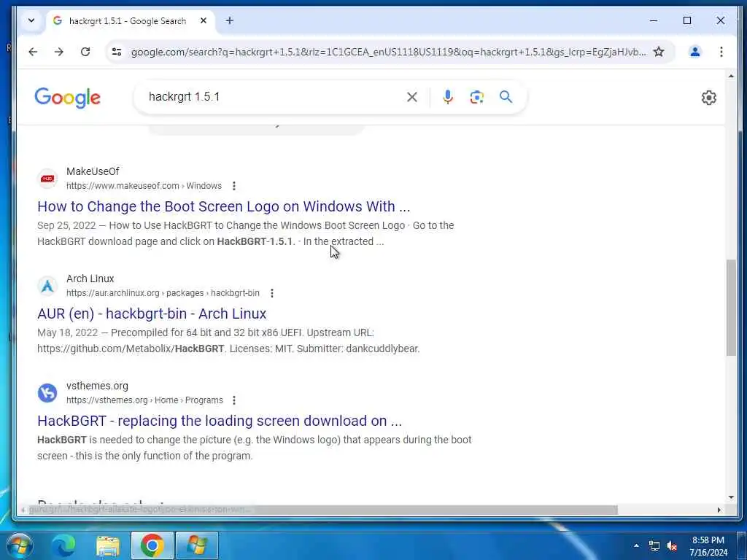Click the makeuseof.com breadcrumb URL

(x=144, y=186)
